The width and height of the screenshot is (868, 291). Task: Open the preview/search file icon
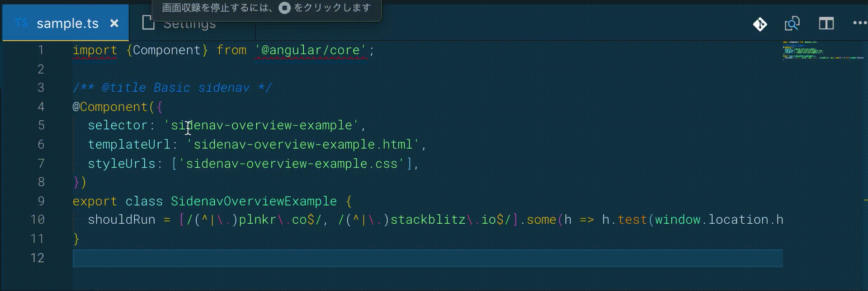click(792, 23)
